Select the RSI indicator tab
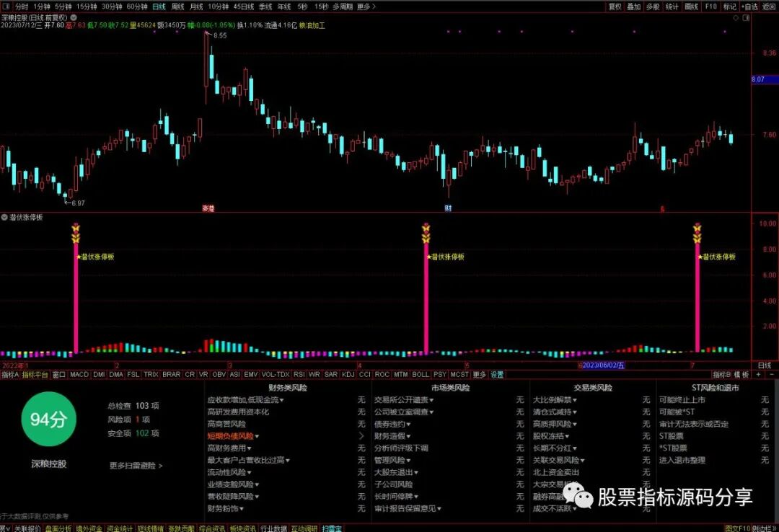 299,375
